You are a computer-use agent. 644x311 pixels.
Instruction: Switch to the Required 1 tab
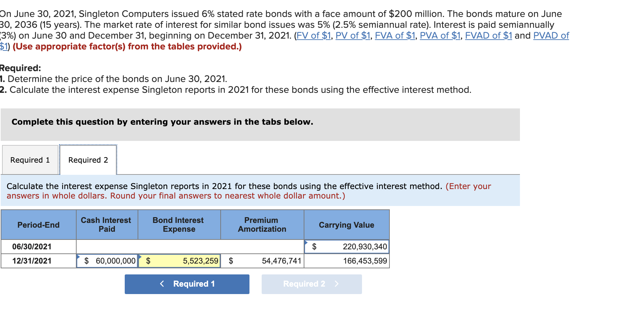(30, 160)
